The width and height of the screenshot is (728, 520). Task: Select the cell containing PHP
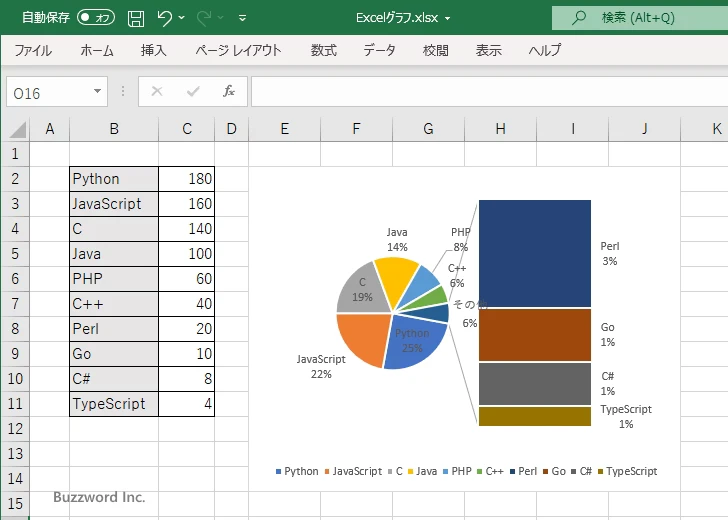coord(114,279)
